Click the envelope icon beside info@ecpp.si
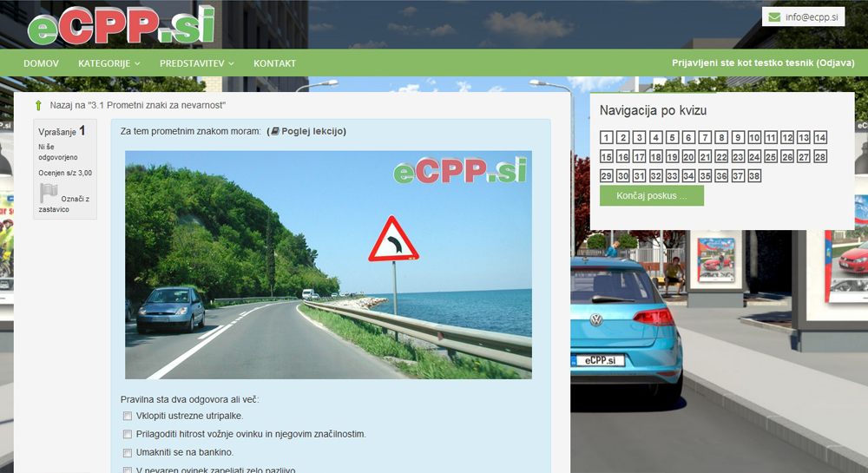 pos(774,17)
